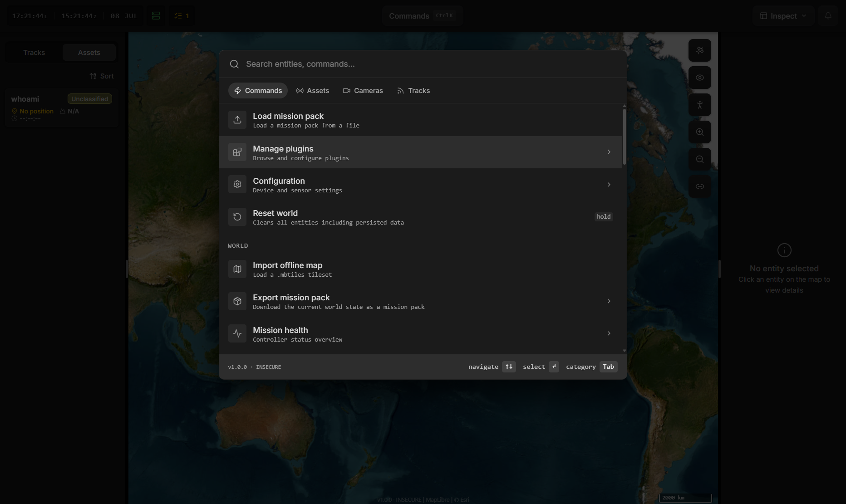The image size is (846, 504).
Task: Click the Load mission pack upload icon
Action: click(x=237, y=120)
